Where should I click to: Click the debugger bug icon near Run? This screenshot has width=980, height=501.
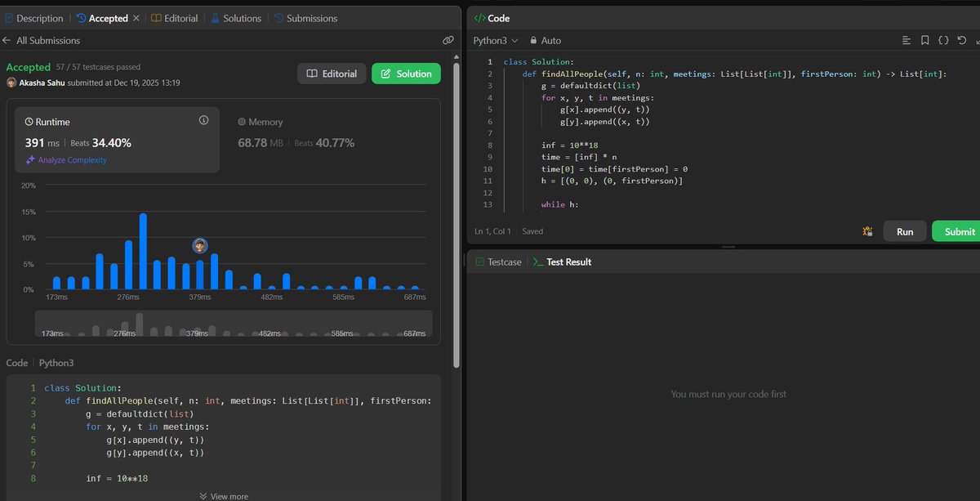868,231
